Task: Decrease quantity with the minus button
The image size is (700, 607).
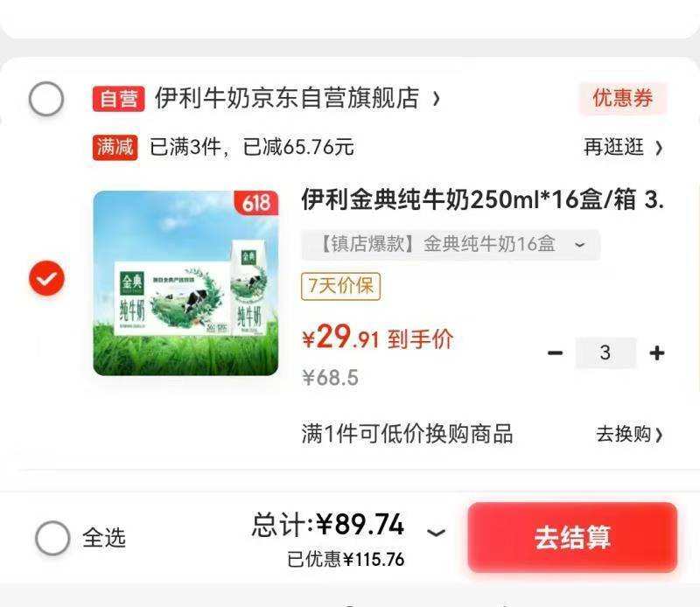Action: [555, 353]
